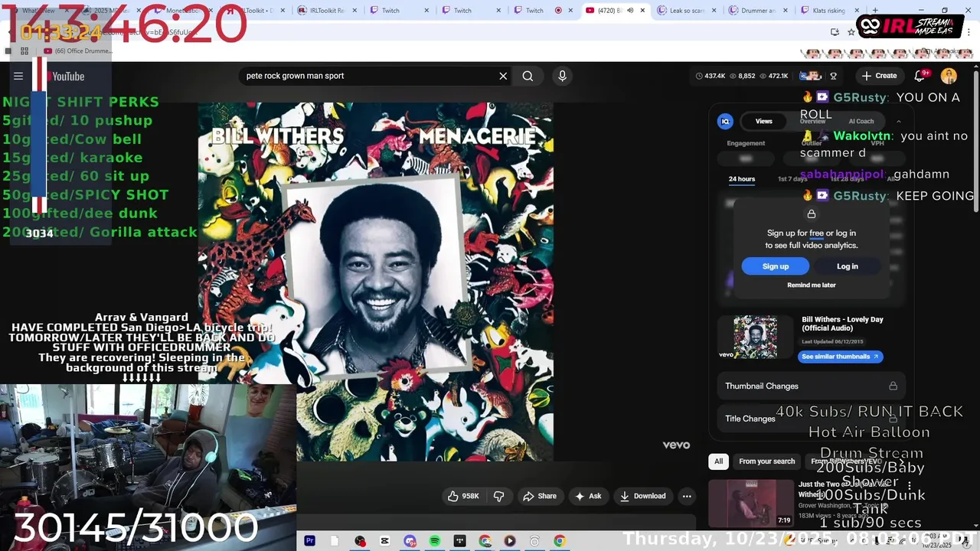The width and height of the screenshot is (980, 551).
Task: Open options for the Just the Two of Us video
Action: click(x=910, y=485)
